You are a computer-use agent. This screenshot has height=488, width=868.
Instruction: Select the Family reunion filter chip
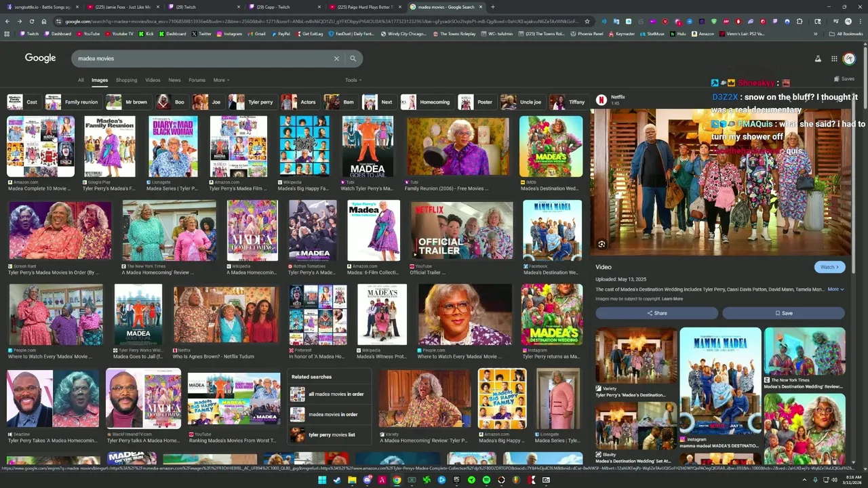73,102
